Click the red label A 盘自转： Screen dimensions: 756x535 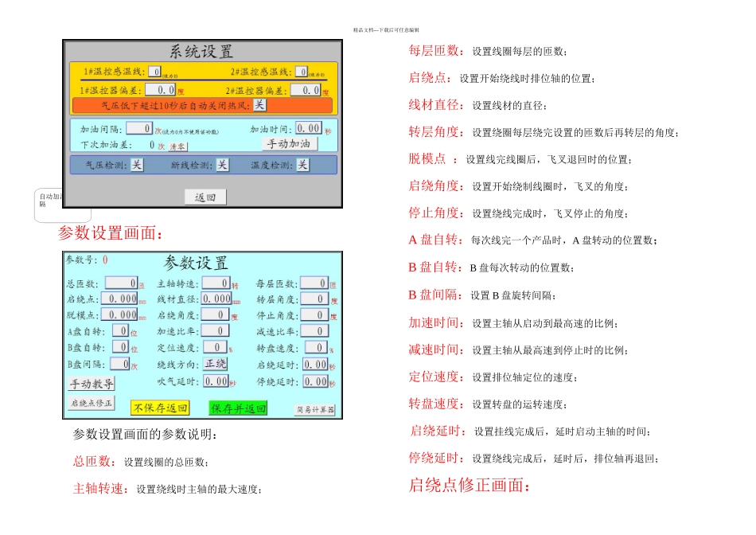tap(436, 240)
